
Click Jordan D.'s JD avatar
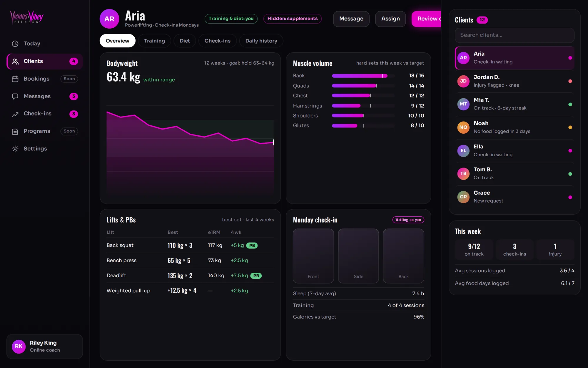point(463,81)
